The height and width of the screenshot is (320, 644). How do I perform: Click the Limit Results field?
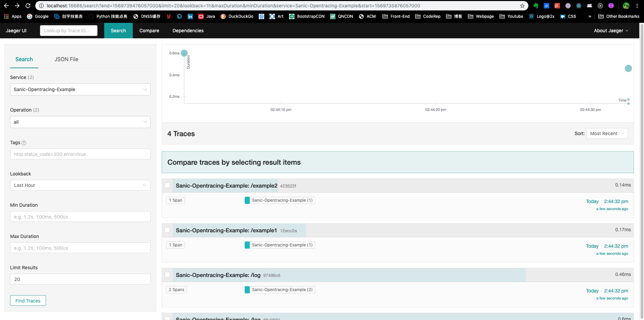click(x=80, y=279)
